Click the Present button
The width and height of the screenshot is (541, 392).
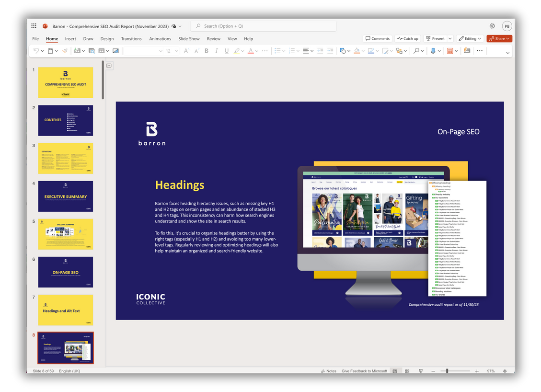click(x=436, y=39)
